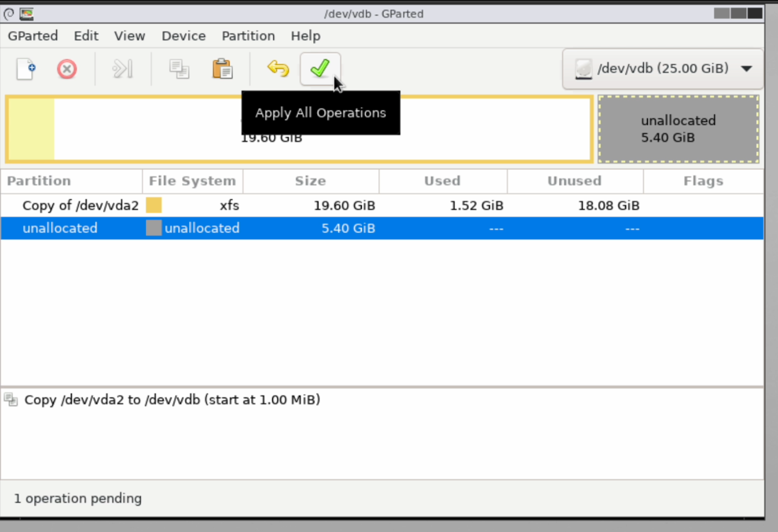Select the 'Copy of /dev/vda2' row
The image size is (778, 532).
pyautogui.click(x=382, y=206)
